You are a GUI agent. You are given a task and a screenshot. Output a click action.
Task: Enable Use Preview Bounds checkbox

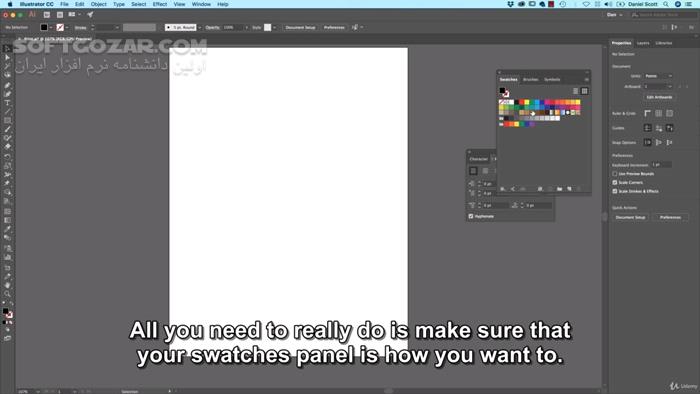pos(615,174)
